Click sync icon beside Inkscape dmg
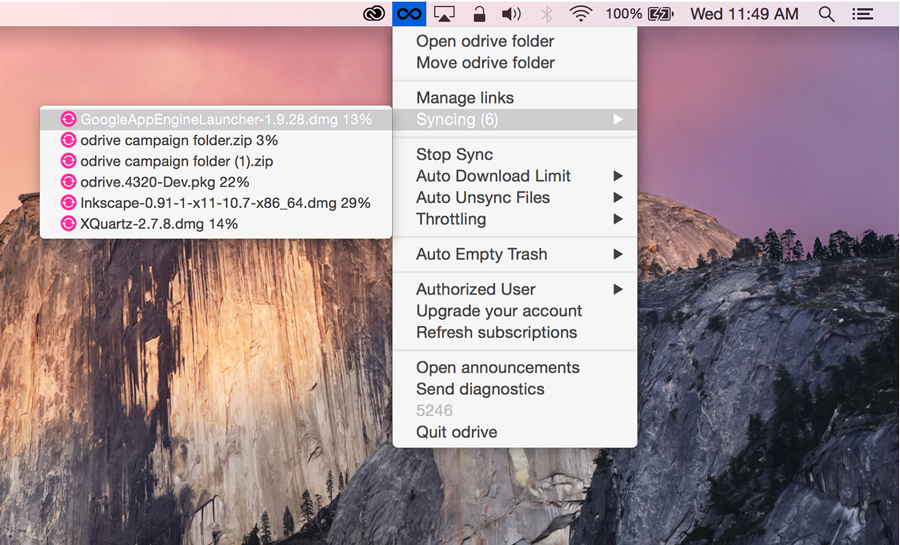 tap(68, 203)
